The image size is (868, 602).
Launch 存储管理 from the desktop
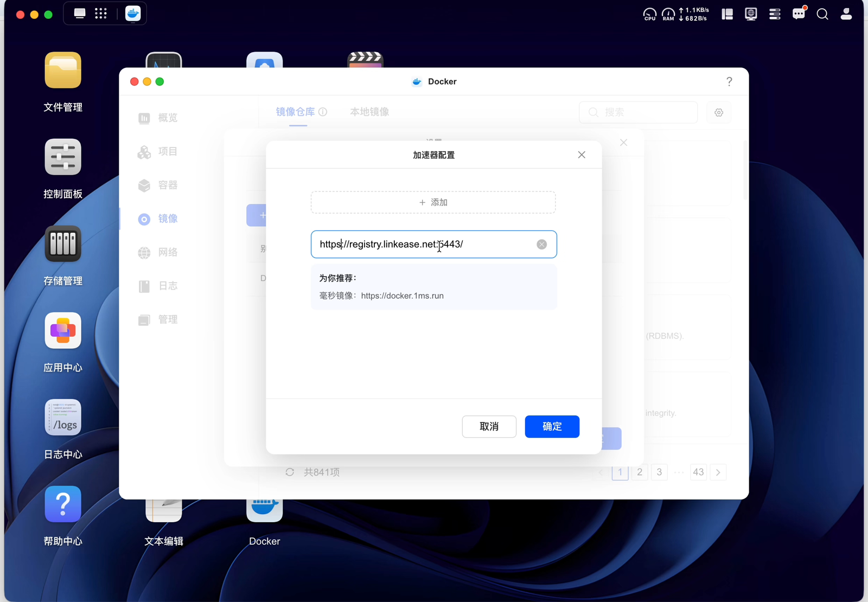[x=63, y=244]
